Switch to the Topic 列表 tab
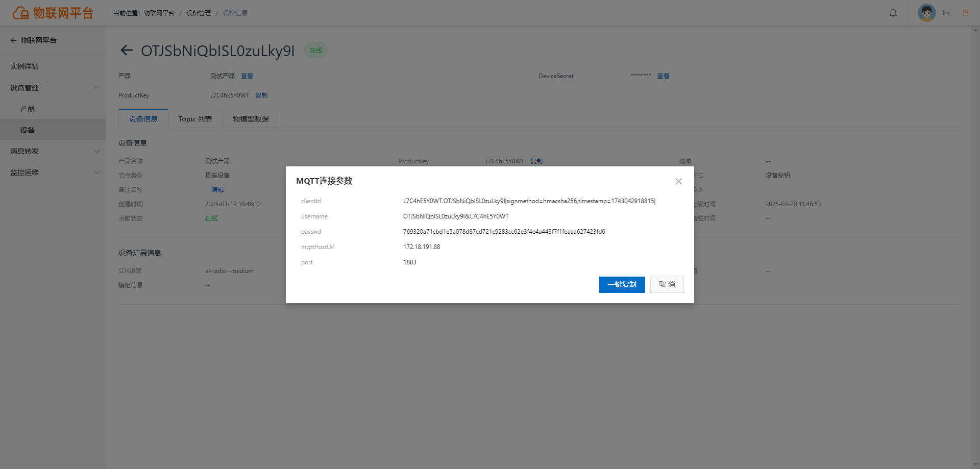Screen dimensions: 980x469 pos(195,119)
